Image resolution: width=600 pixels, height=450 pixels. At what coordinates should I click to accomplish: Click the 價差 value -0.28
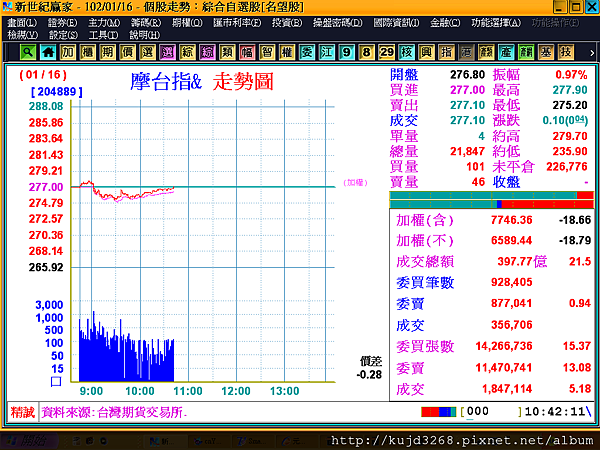point(369,375)
